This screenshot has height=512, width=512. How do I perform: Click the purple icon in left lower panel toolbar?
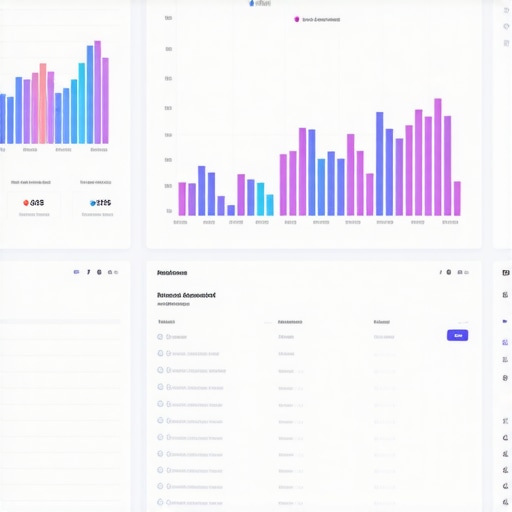[76, 272]
